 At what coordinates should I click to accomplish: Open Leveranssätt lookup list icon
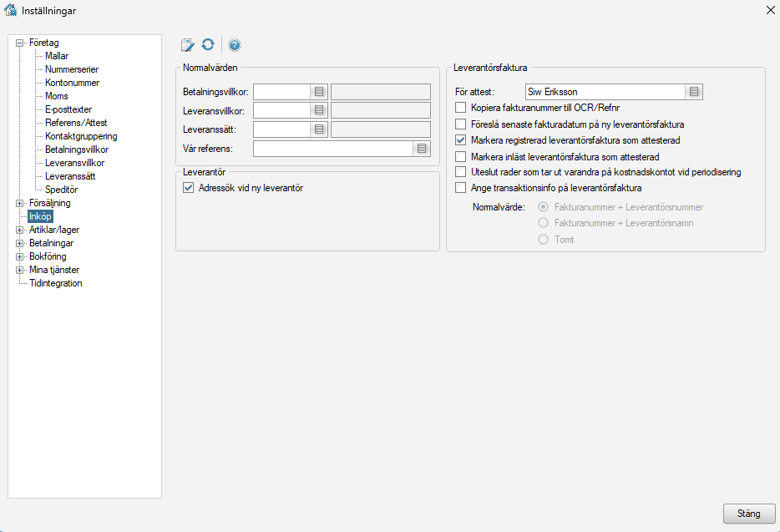coord(319,129)
